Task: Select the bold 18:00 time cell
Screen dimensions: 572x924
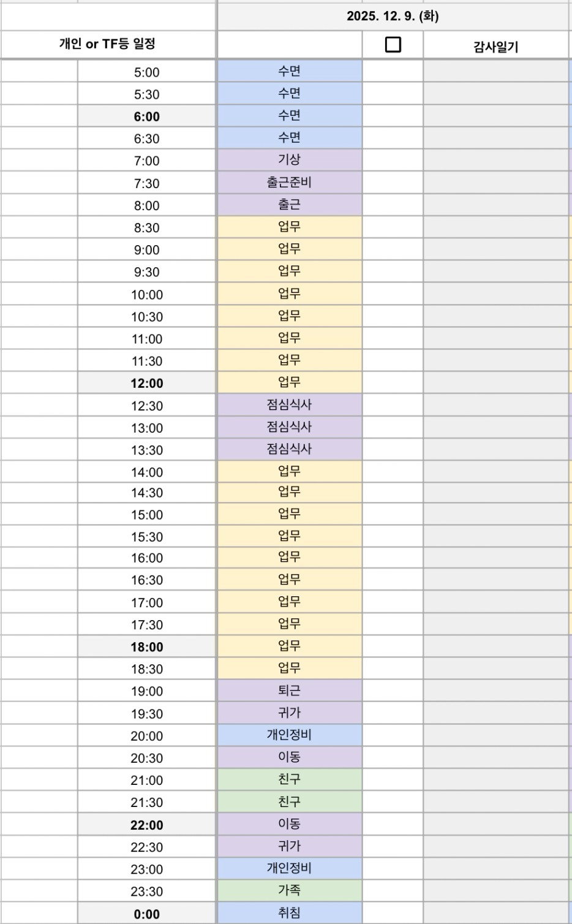Action: pos(147,646)
